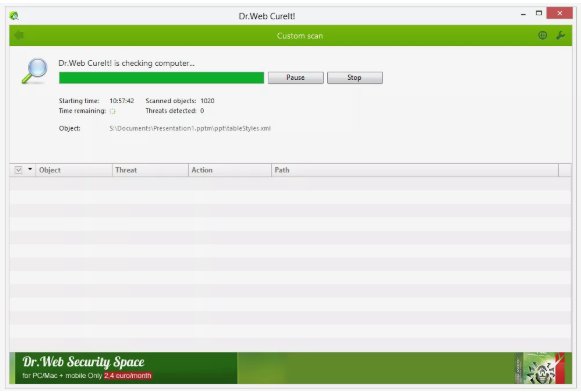
Task: Click the back arrow in green header
Action: click(x=19, y=35)
